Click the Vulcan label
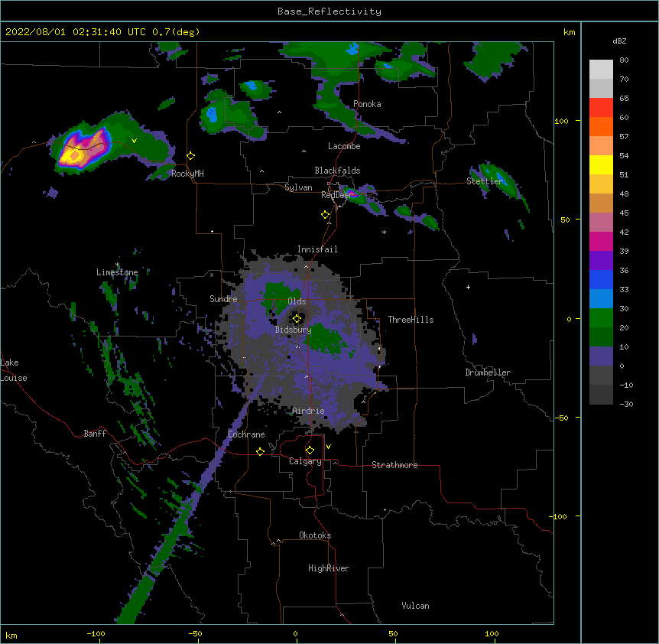 click(415, 606)
